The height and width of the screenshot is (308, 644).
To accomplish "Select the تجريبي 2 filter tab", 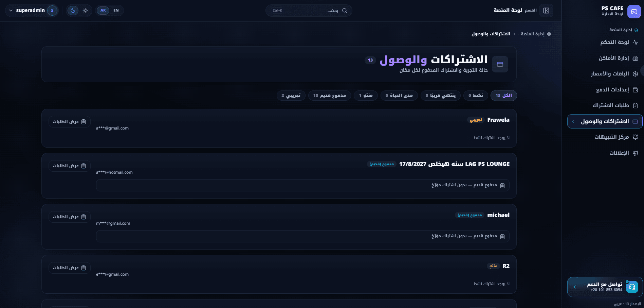I will pyautogui.click(x=291, y=96).
